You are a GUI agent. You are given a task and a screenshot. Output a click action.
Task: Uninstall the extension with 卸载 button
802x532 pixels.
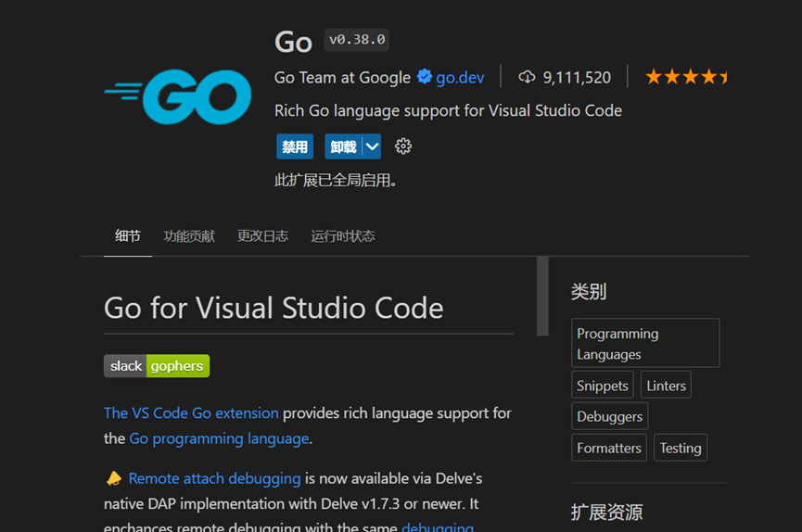pos(343,146)
